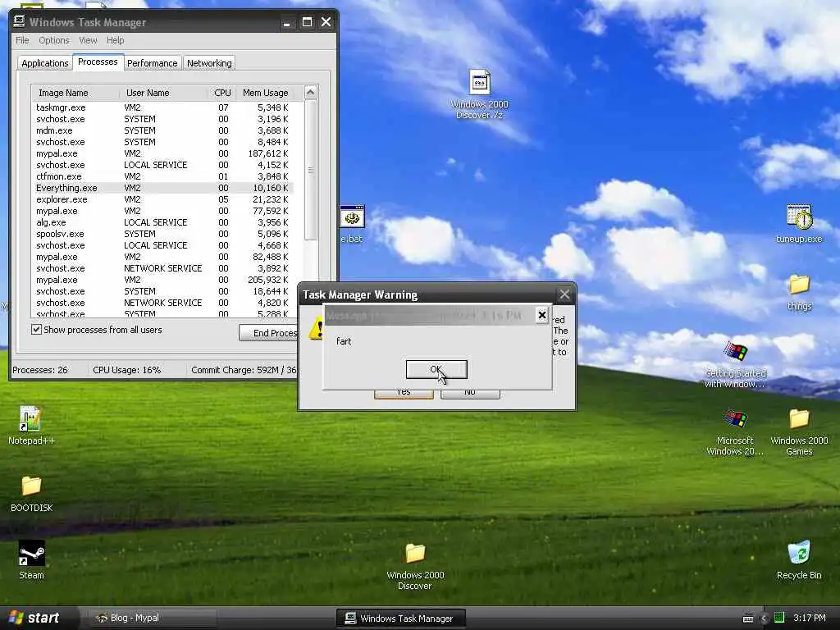Click the End Process button

pos(268,333)
